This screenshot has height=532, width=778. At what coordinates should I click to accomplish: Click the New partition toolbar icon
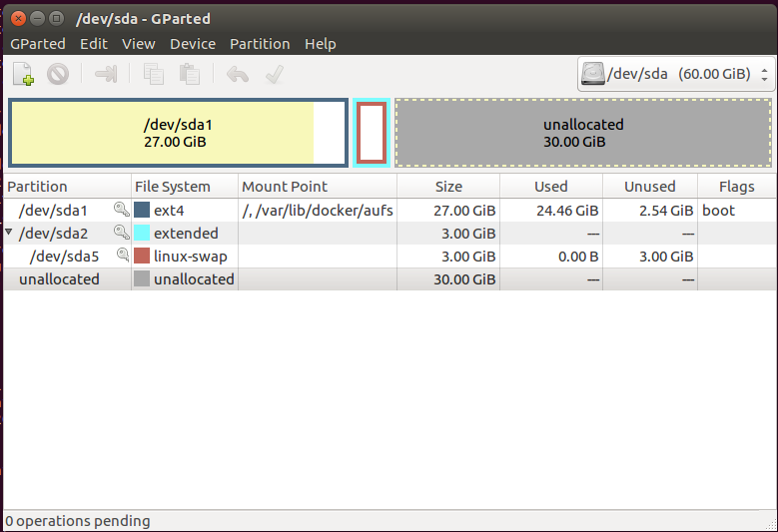23,74
